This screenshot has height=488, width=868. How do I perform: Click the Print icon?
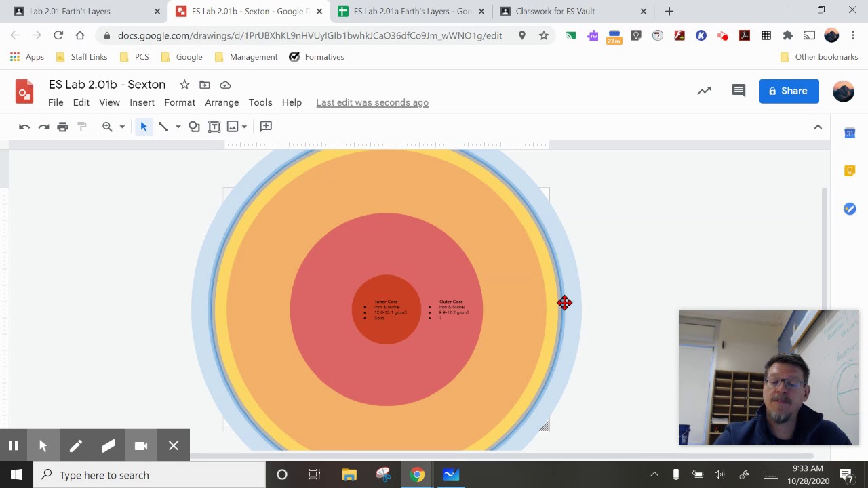pyautogui.click(x=62, y=127)
